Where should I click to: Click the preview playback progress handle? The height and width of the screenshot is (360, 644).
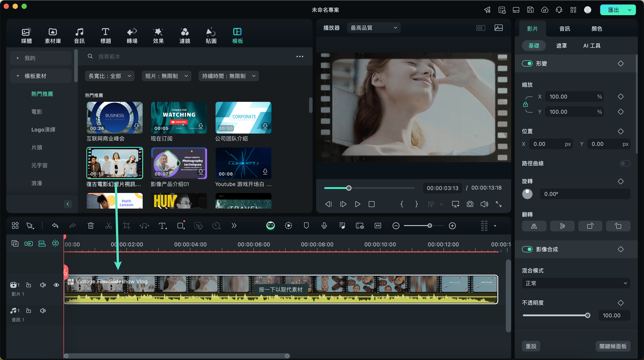[349, 188]
